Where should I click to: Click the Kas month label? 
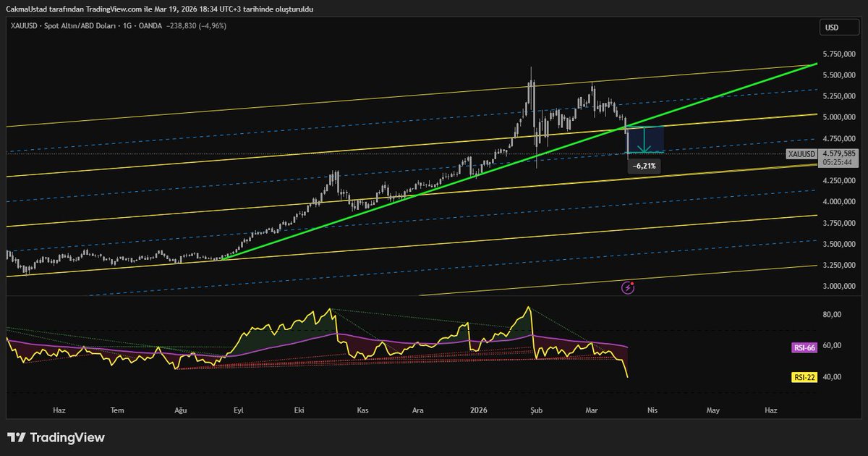[x=363, y=410]
